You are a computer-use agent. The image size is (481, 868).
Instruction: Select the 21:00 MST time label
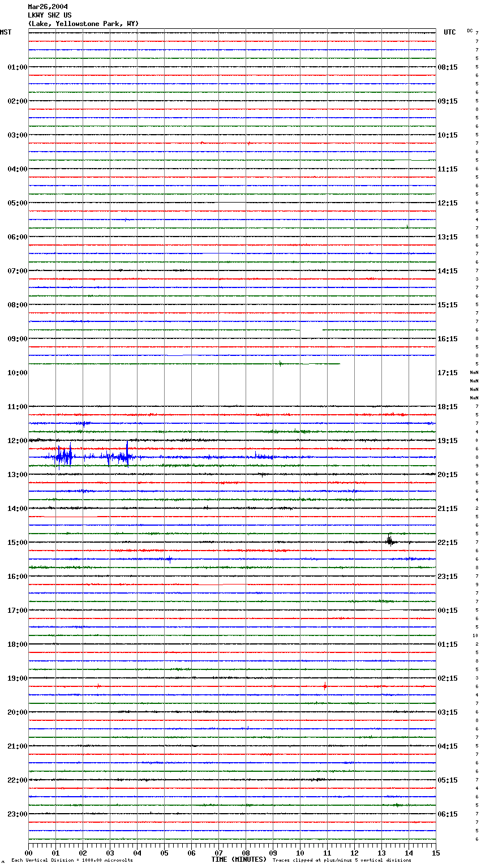(18, 746)
